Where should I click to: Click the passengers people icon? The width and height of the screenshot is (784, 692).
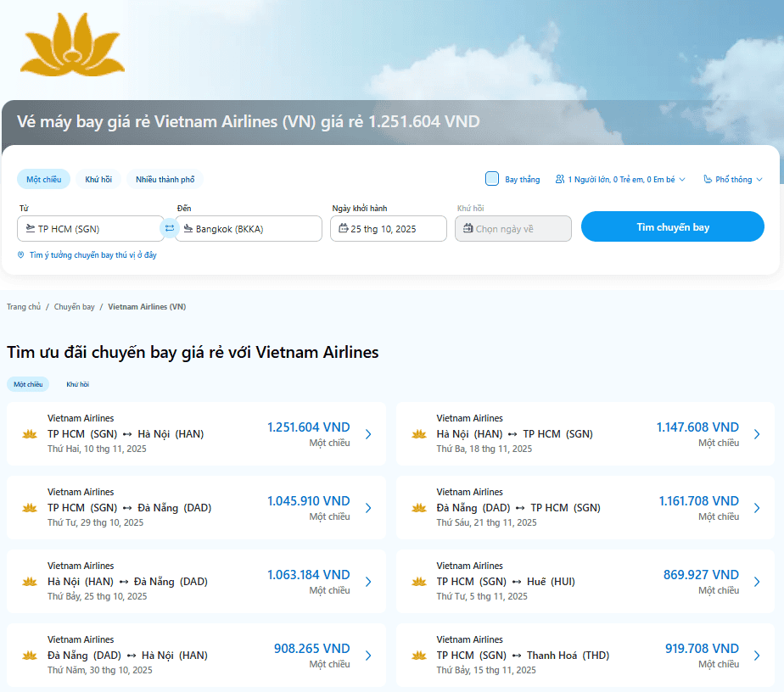(x=560, y=180)
